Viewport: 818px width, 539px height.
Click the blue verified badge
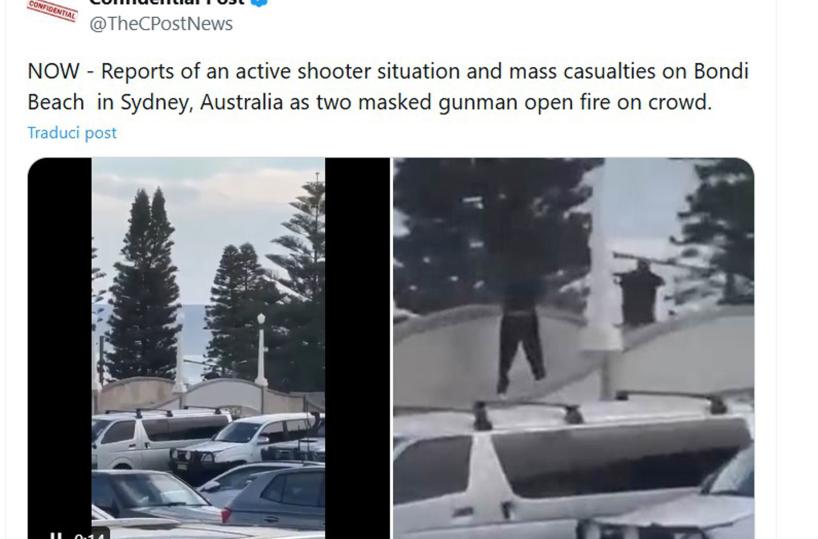(x=259, y=3)
